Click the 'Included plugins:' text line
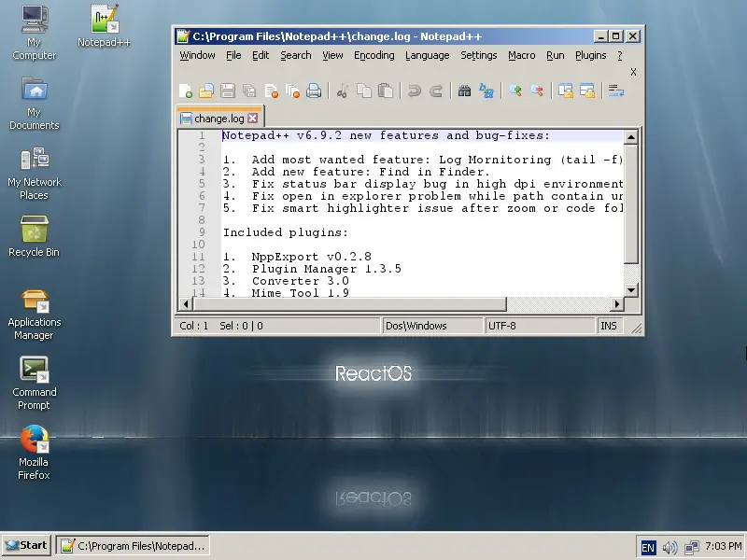747x560 pixels. (x=286, y=232)
